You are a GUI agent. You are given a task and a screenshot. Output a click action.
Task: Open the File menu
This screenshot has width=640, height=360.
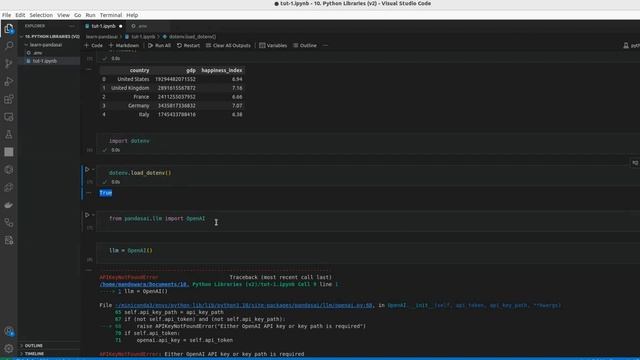point(7,15)
